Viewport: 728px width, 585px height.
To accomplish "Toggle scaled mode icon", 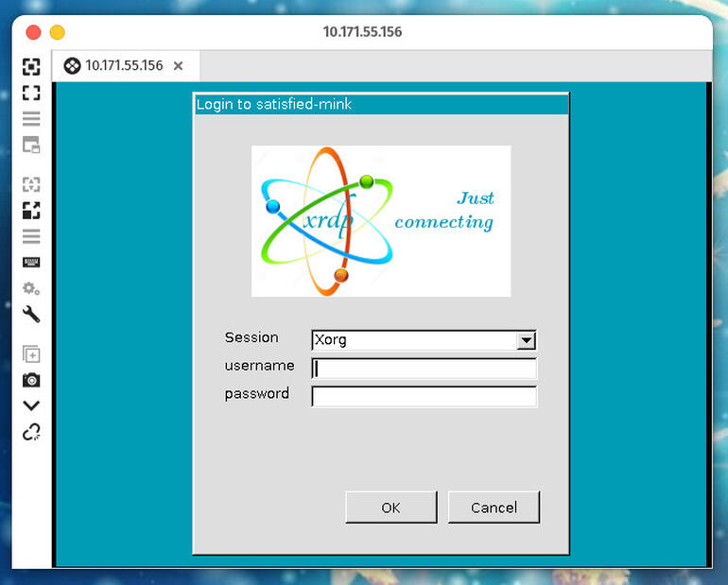I will click(31, 210).
